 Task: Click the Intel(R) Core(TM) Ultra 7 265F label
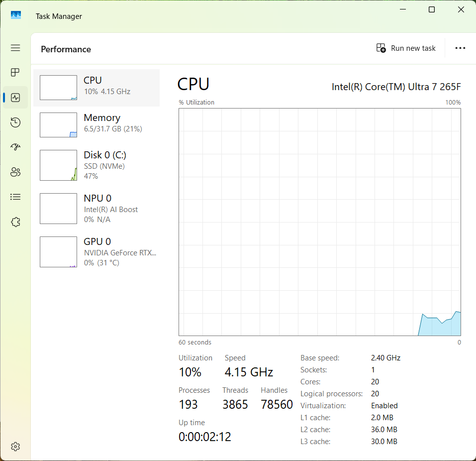[396, 87]
